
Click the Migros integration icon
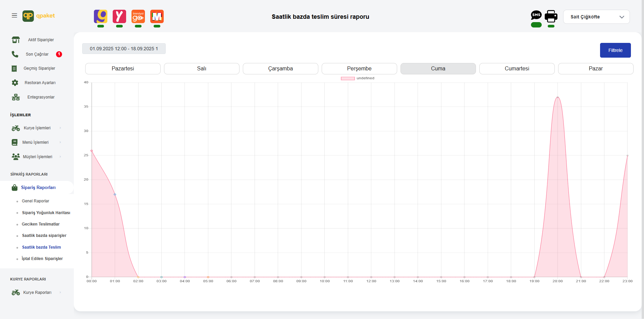(x=157, y=16)
